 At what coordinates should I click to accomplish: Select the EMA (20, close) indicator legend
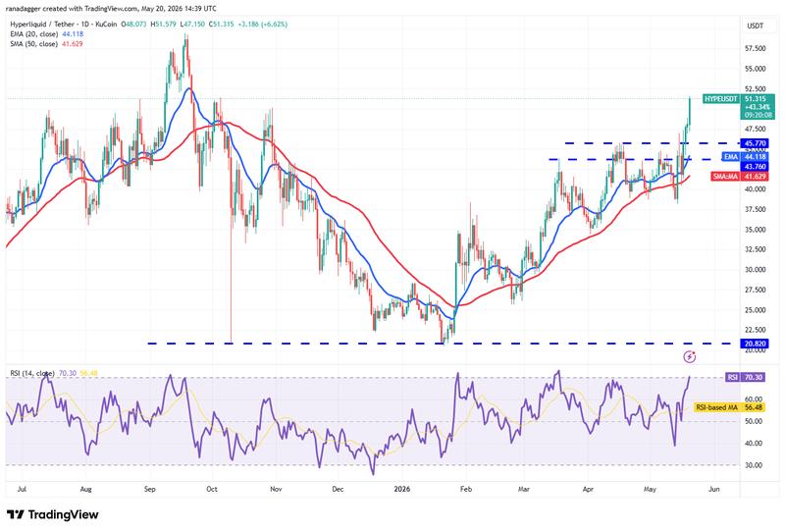point(46,34)
